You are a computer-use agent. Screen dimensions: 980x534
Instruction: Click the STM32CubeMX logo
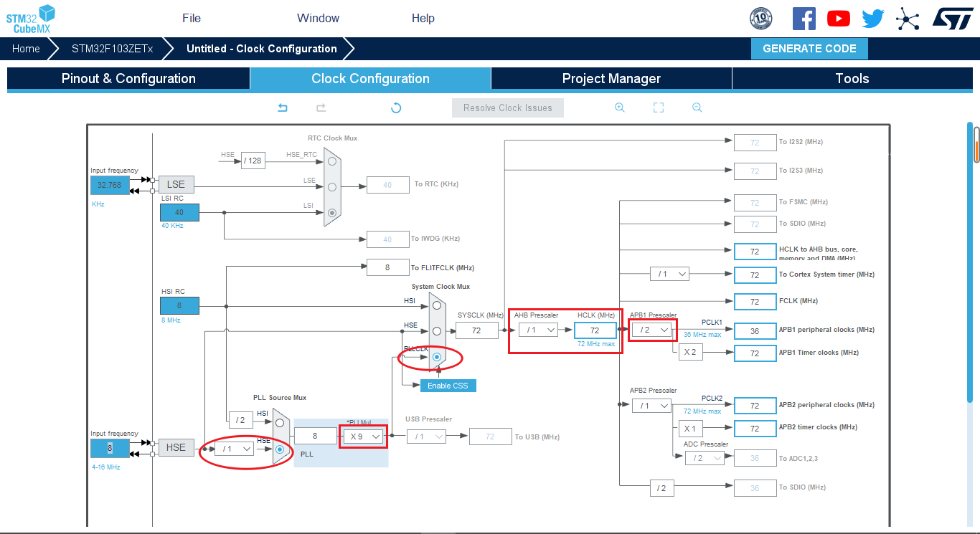click(31, 19)
